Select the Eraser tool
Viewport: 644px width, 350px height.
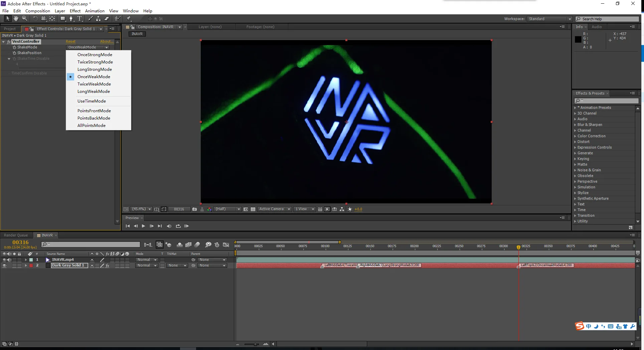tap(107, 19)
